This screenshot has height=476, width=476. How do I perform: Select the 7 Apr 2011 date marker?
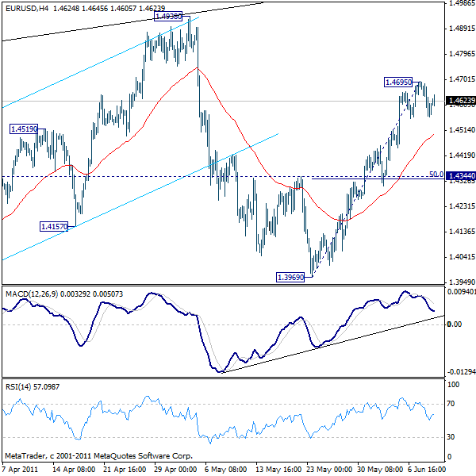coord(19,469)
